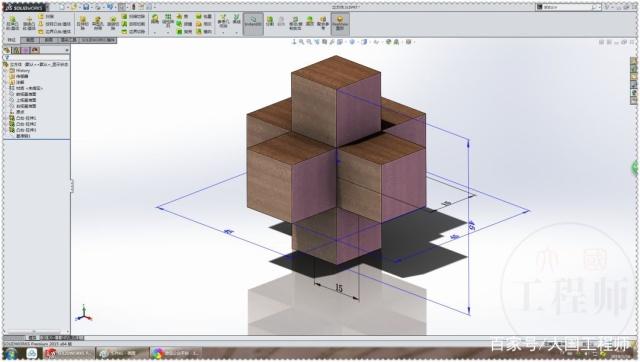Viewport: 640px width, 362px height.
Task: Open the Reference Geometry tool
Action: click(x=223, y=20)
